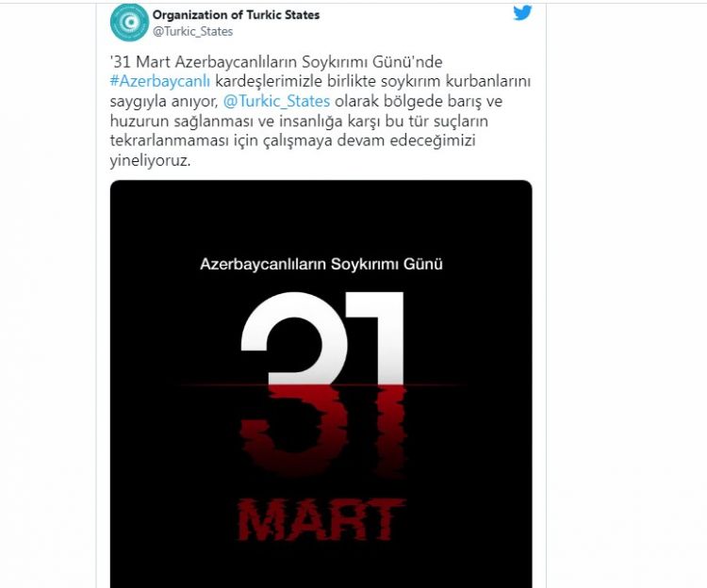This screenshot has height=588, width=707.
Task: Click the word 'yineliyoruz.' ending the tweet
Action: tap(150, 161)
